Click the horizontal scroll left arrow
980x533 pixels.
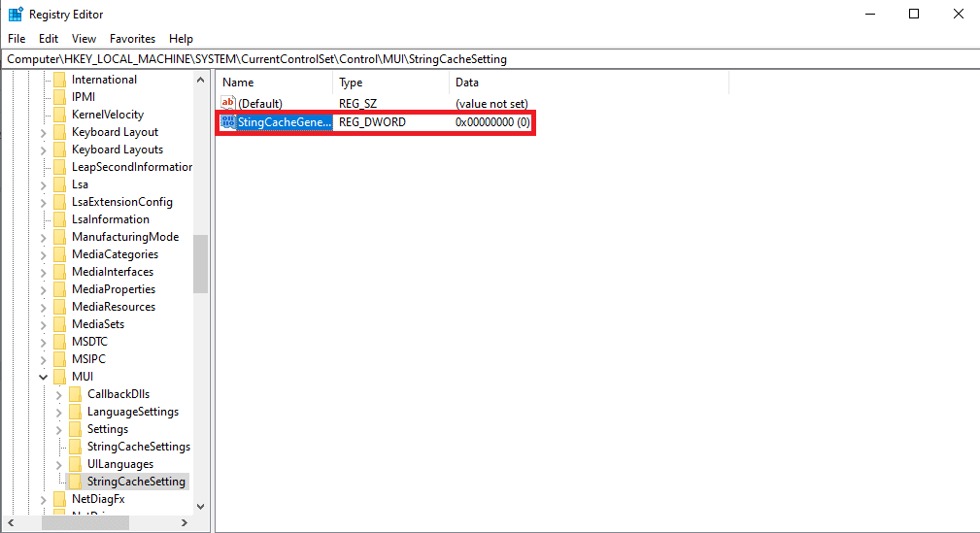pos(11,522)
